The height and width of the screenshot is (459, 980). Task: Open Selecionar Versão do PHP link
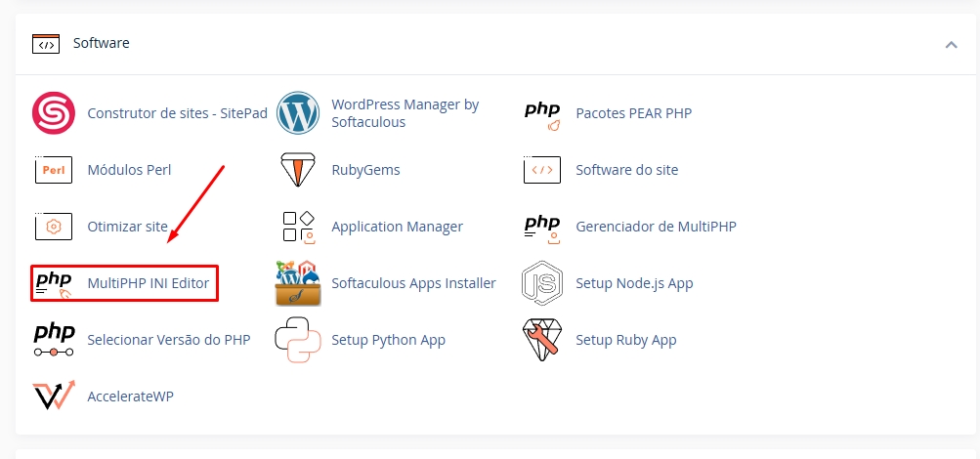pos(168,340)
